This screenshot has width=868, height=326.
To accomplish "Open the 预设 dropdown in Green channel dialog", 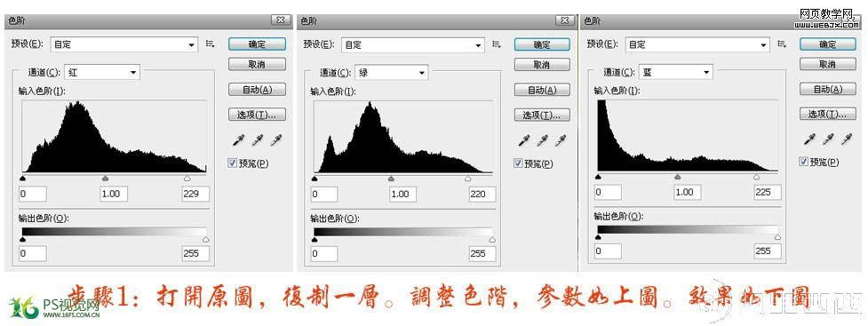I will coord(412,44).
